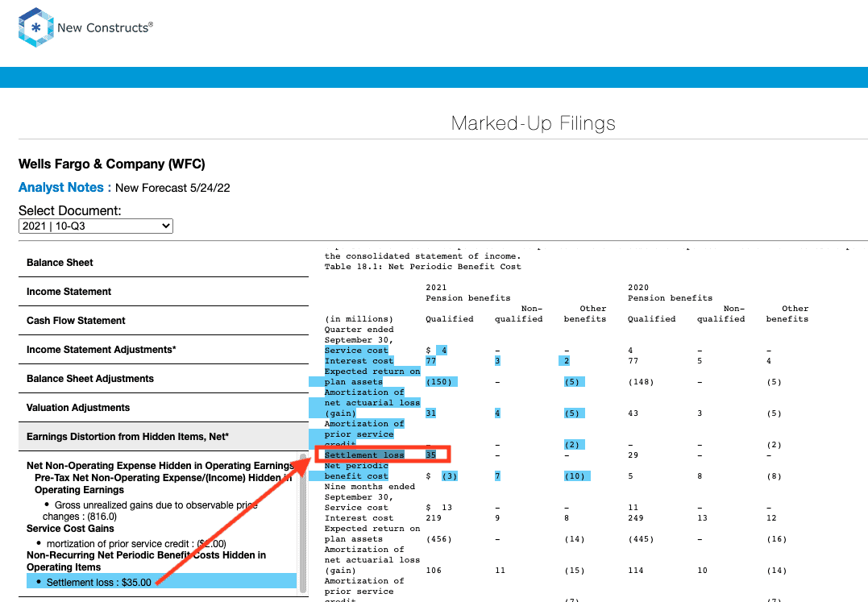The width and height of the screenshot is (868, 602).
Task: Click the 'New Forecast 5/24/22' note text
Action: tap(172, 188)
